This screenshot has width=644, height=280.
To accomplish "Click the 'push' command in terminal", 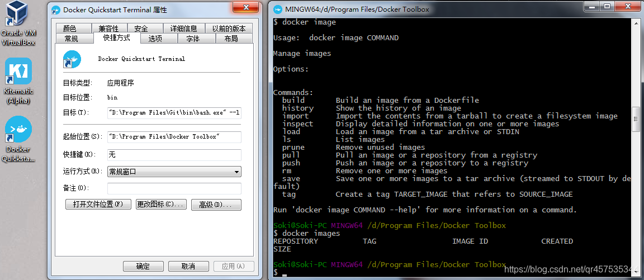I will [291, 163].
